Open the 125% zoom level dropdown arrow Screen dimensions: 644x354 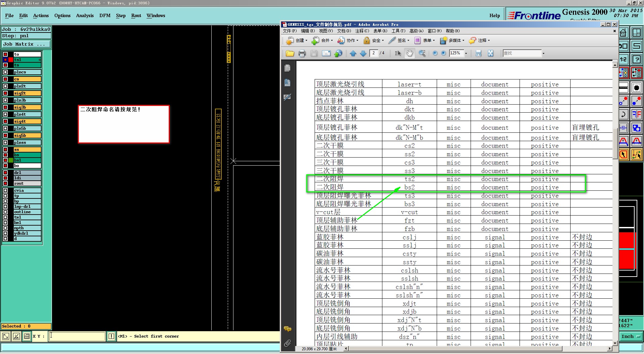coord(466,53)
